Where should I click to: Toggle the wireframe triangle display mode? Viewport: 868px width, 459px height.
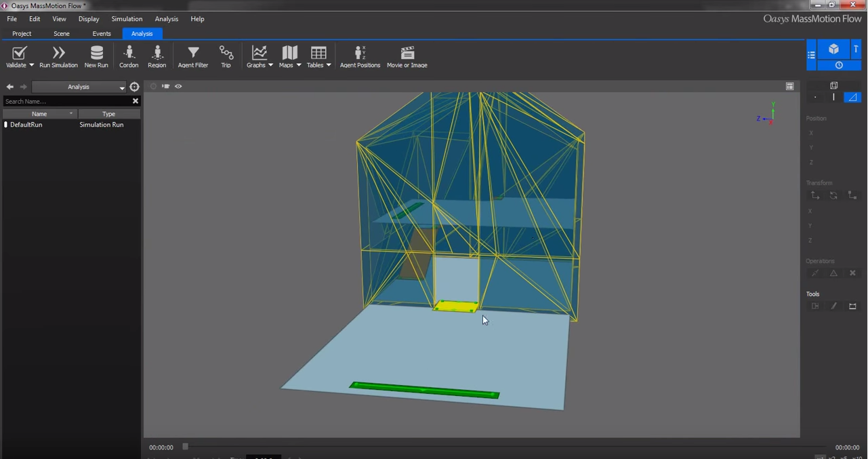point(852,97)
